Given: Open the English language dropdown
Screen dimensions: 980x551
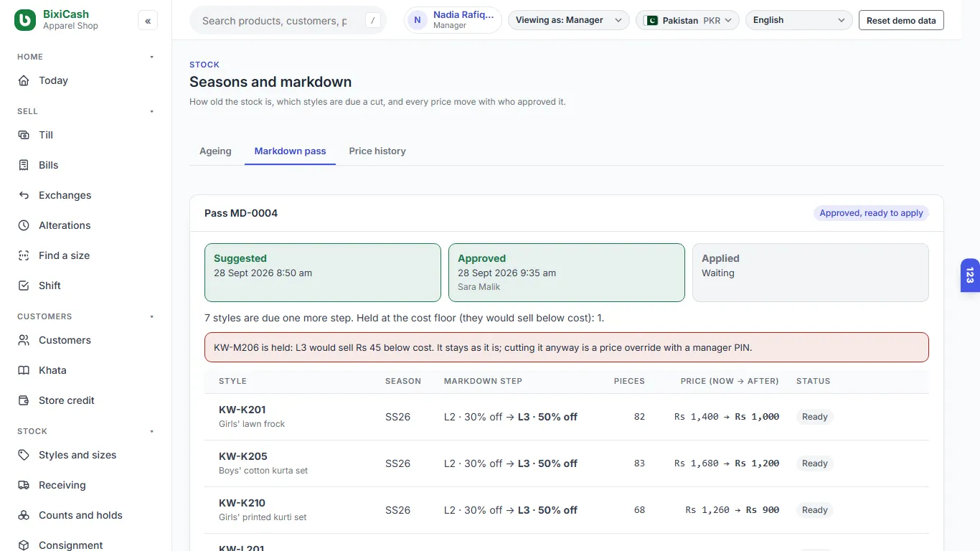Looking at the screenshot, I should click(799, 20).
